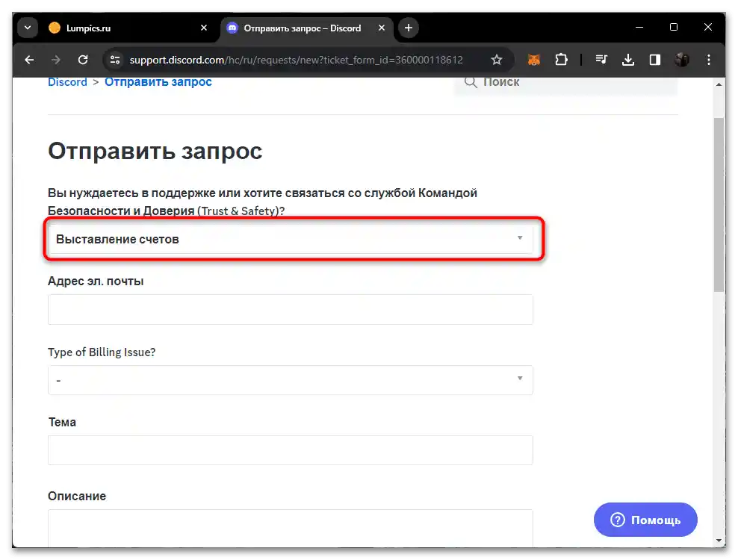Click the Адрес эл. почты input field

tap(291, 309)
